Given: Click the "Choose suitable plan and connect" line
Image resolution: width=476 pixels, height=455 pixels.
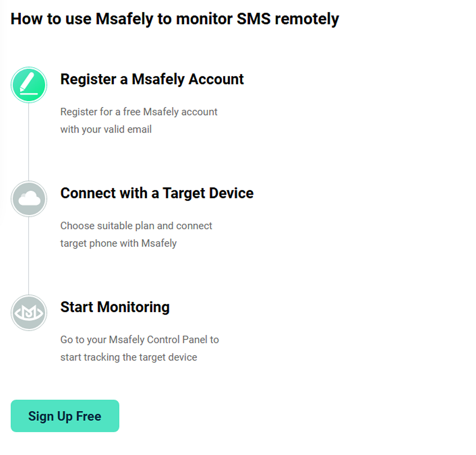Looking at the screenshot, I should pyautogui.click(x=136, y=226).
